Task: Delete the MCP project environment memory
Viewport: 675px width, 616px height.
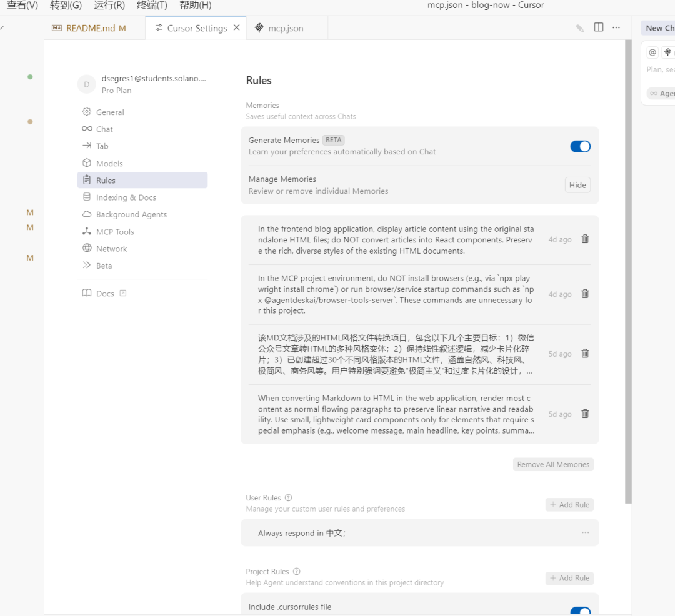Action: (x=585, y=294)
